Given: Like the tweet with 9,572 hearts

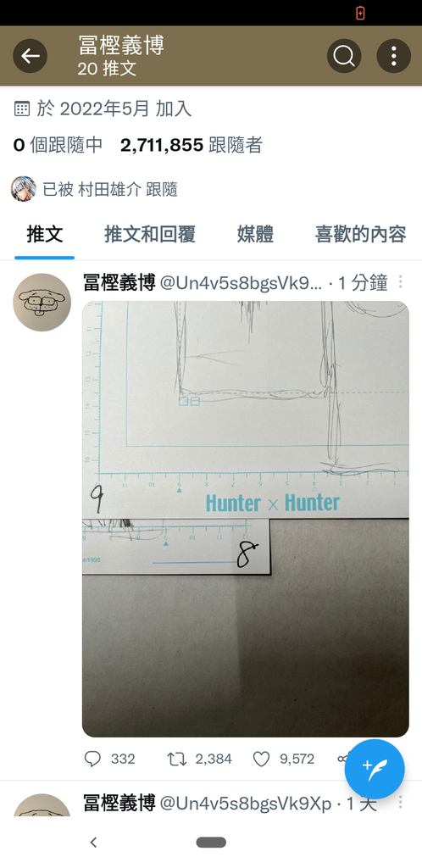Looking at the screenshot, I should click(x=261, y=759).
